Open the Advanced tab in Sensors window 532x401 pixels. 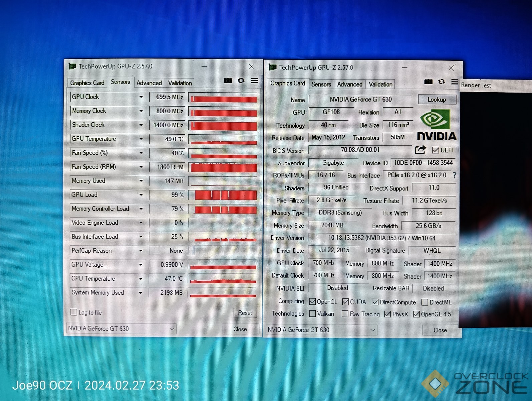click(149, 83)
